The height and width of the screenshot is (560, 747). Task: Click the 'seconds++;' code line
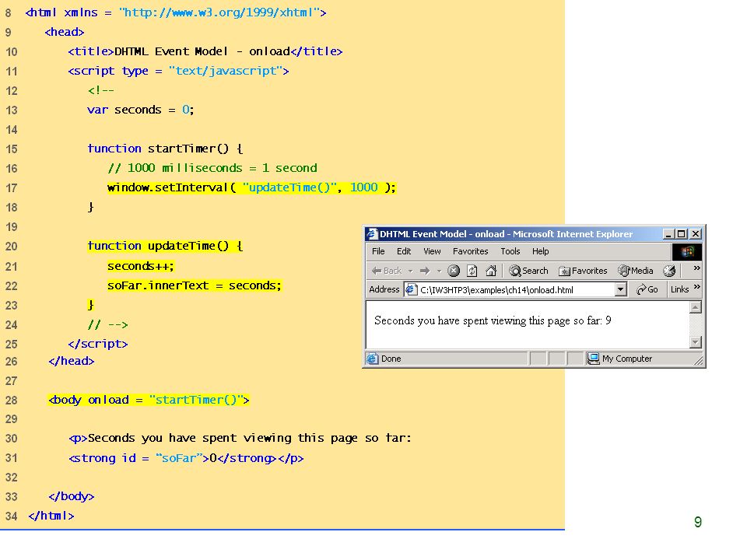click(x=141, y=266)
